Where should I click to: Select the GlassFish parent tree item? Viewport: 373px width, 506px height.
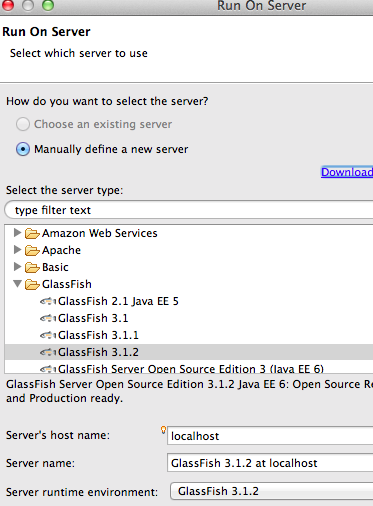[x=67, y=284]
